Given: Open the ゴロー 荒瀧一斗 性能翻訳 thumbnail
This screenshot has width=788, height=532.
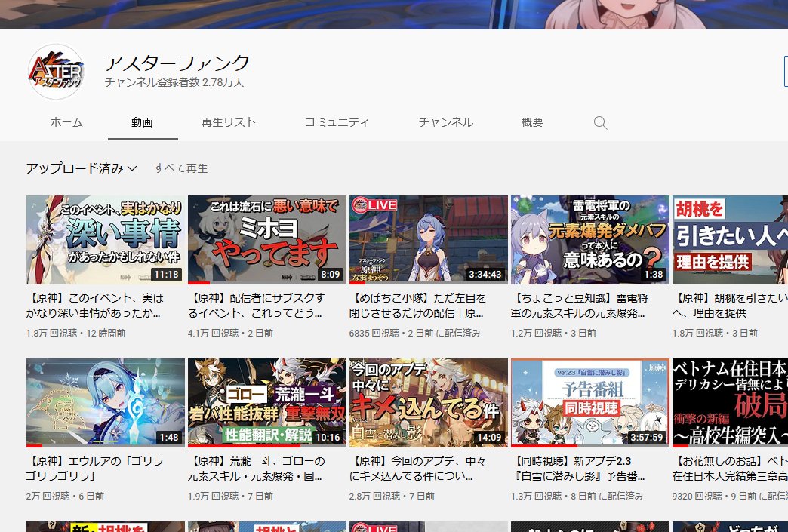Looking at the screenshot, I should 267,402.
